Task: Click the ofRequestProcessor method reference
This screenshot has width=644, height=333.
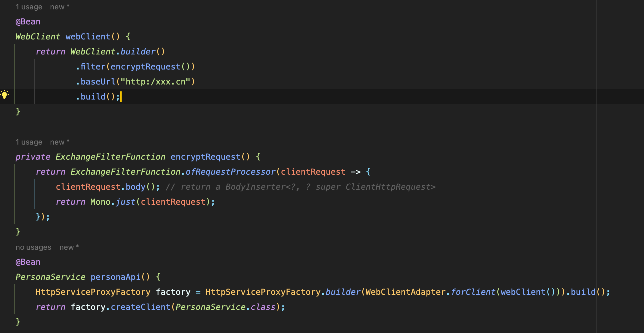Action: 230,172
